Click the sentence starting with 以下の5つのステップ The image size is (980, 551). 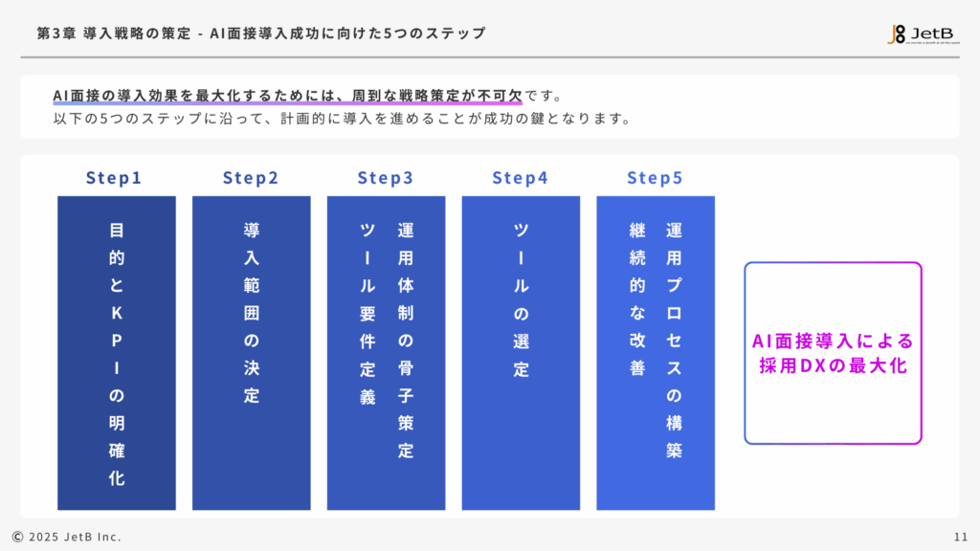342,120
